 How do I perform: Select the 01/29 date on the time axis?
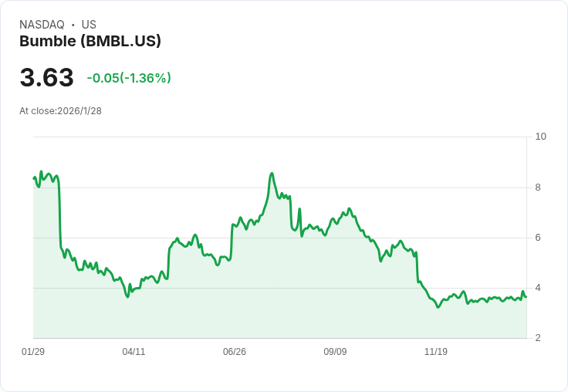(33, 352)
